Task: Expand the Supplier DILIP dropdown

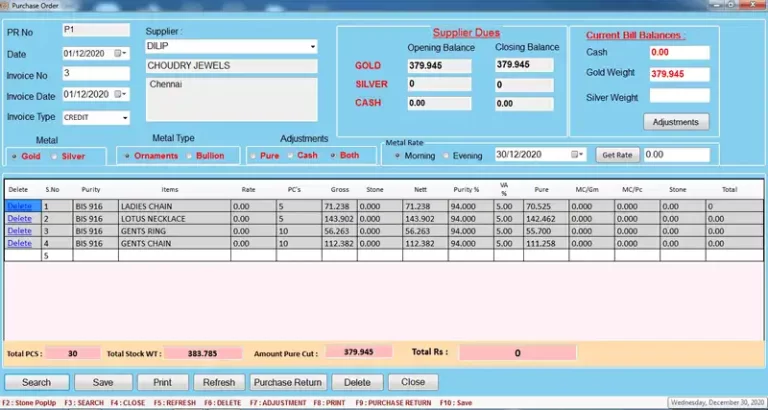Action: [x=312, y=47]
